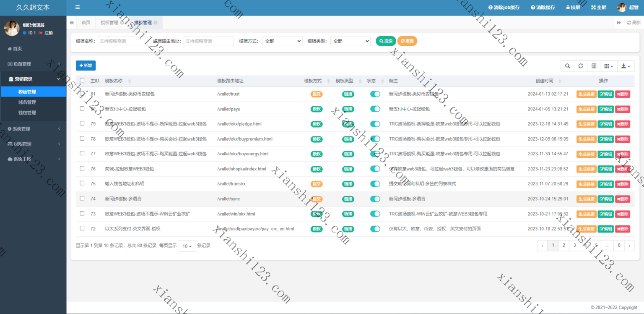Expand 系统管理 sidebar menu
The image size is (644, 314).
(x=33, y=129)
